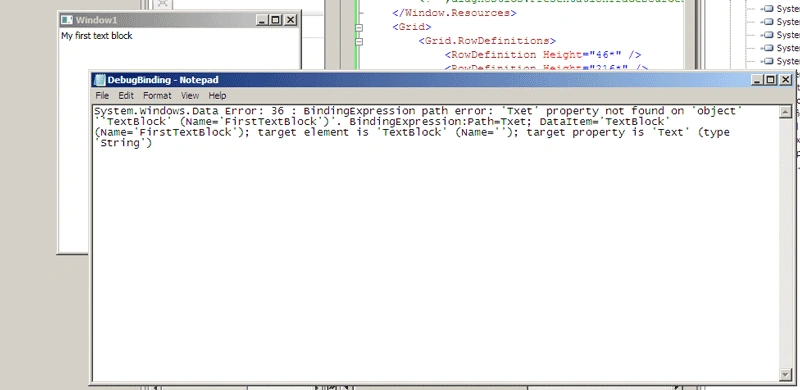Click the RowDefinition Height="46*" code line
The height and width of the screenshot is (390, 800).
tap(543, 55)
